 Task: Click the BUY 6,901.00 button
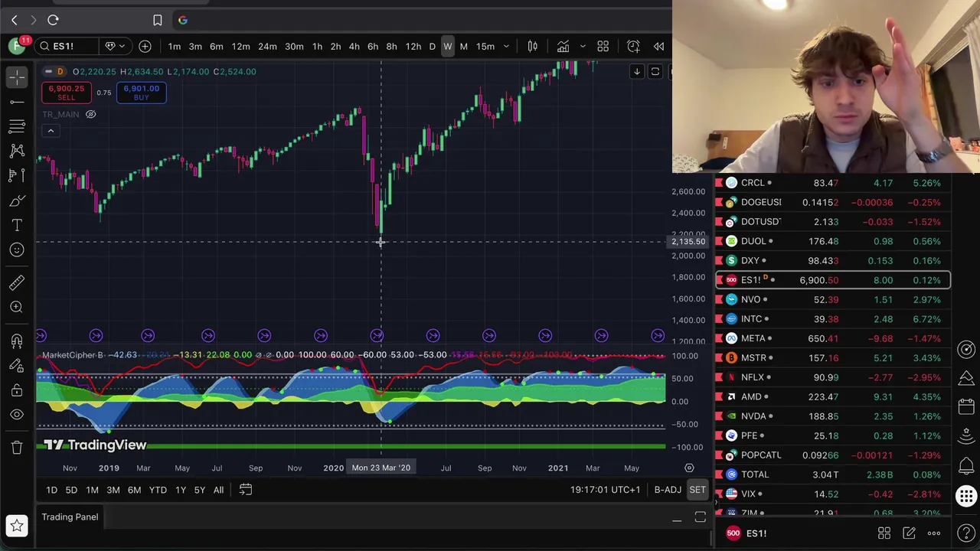pos(141,93)
